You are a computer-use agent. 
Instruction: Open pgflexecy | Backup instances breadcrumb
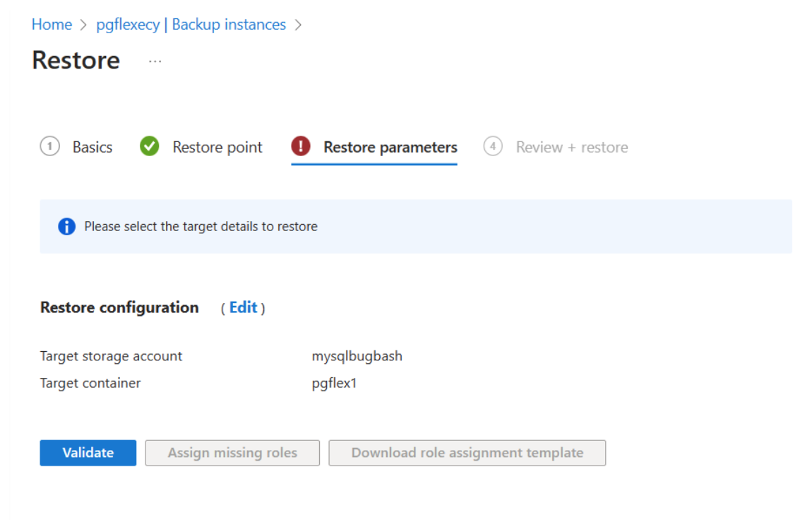[191, 24]
